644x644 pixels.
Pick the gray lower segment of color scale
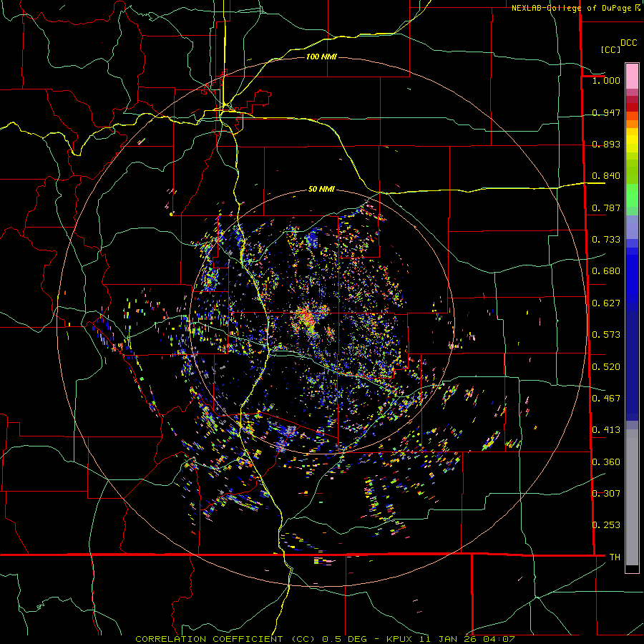(x=632, y=497)
